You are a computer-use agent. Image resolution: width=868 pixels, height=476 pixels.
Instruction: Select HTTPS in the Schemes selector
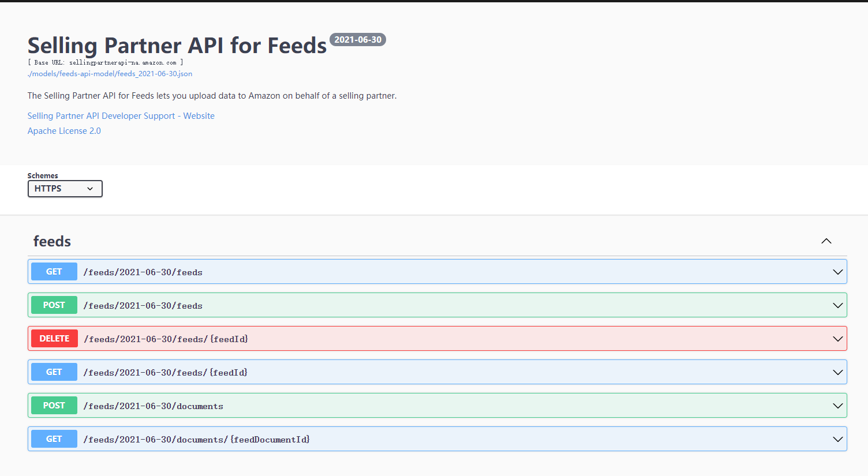pyautogui.click(x=65, y=188)
